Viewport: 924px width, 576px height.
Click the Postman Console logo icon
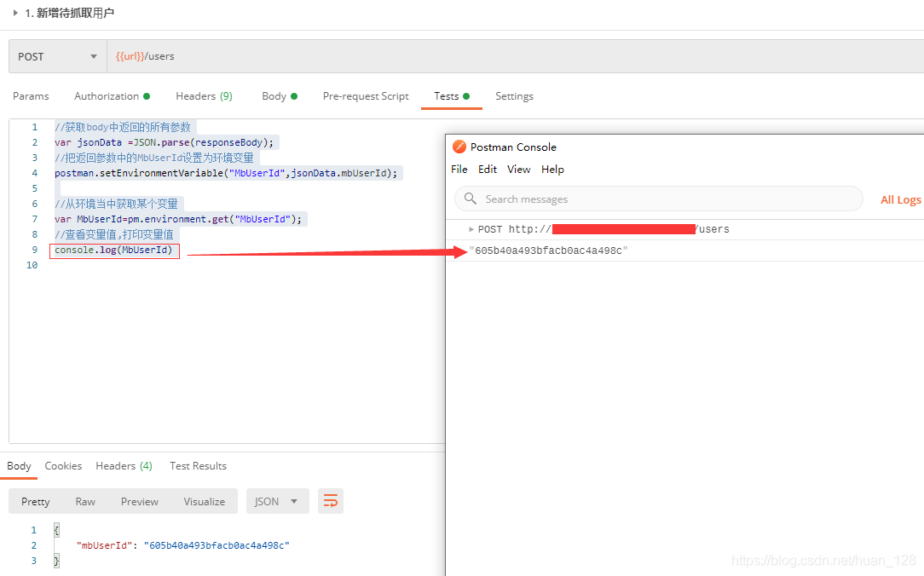point(459,147)
